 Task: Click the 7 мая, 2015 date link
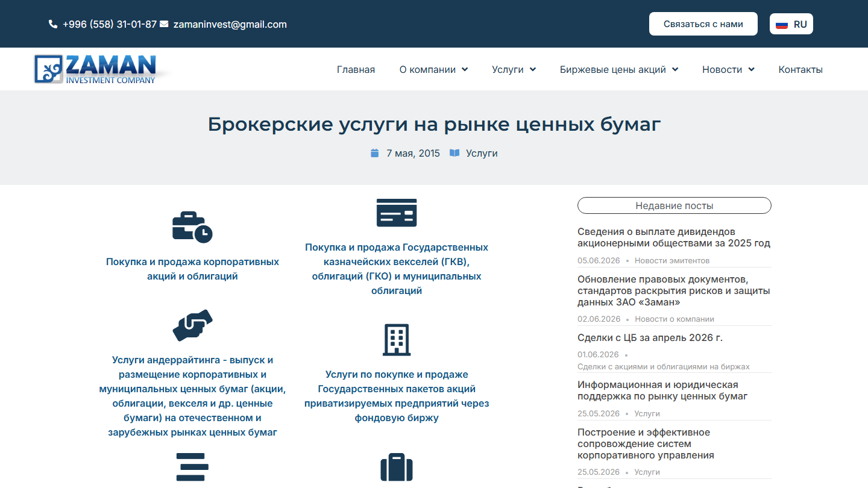413,153
